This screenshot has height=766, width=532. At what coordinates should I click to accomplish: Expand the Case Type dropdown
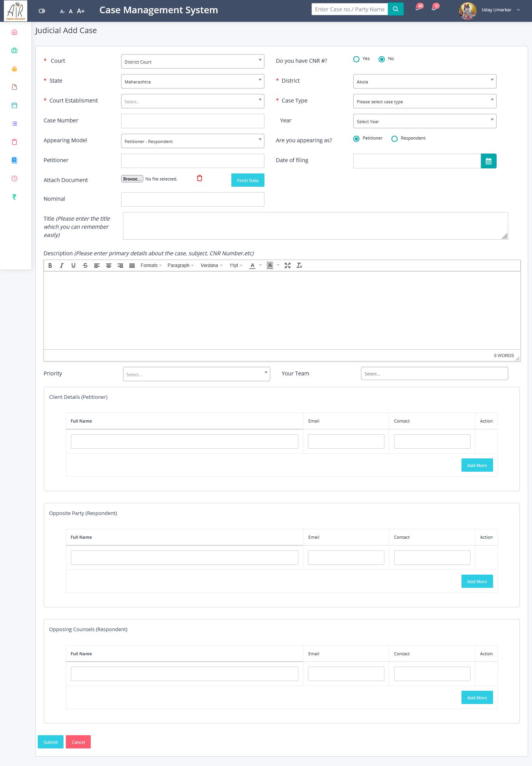(425, 101)
